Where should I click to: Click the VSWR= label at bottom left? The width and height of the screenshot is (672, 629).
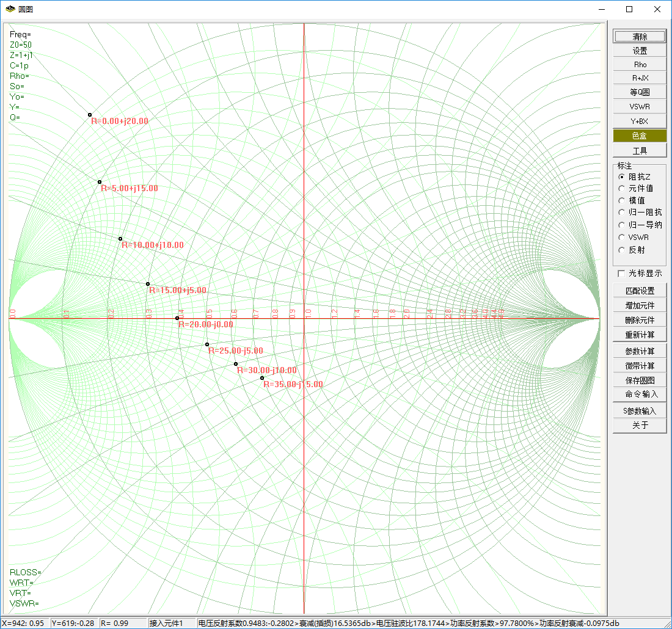24,603
